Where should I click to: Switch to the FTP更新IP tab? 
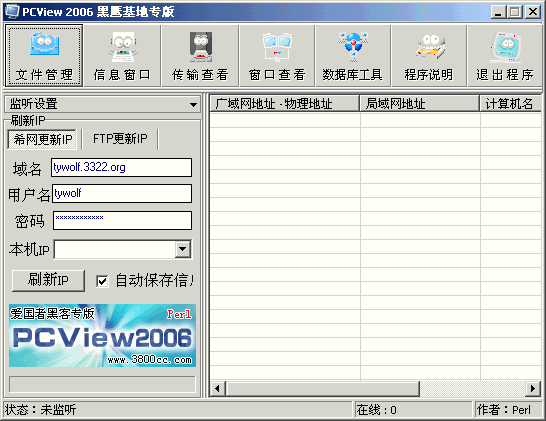point(120,139)
